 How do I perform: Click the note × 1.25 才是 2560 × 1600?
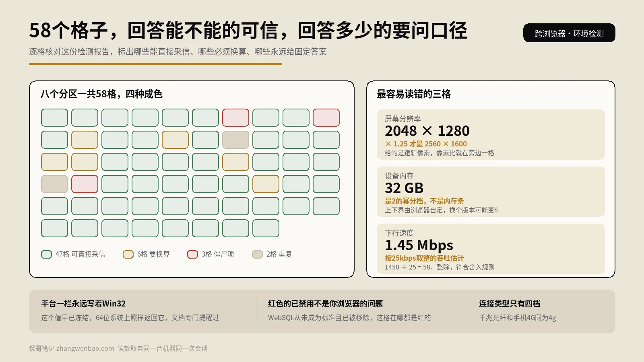point(426,144)
